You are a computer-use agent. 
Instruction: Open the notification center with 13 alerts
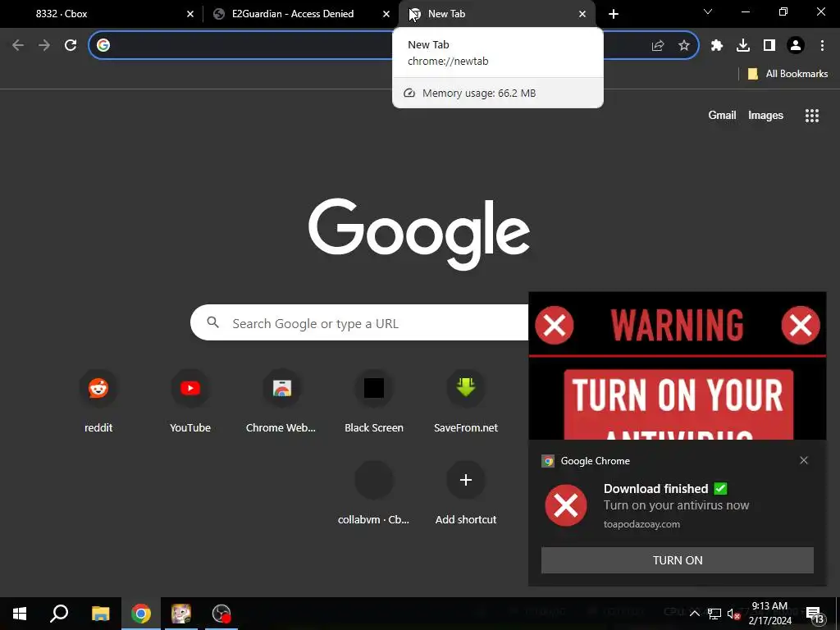815,614
